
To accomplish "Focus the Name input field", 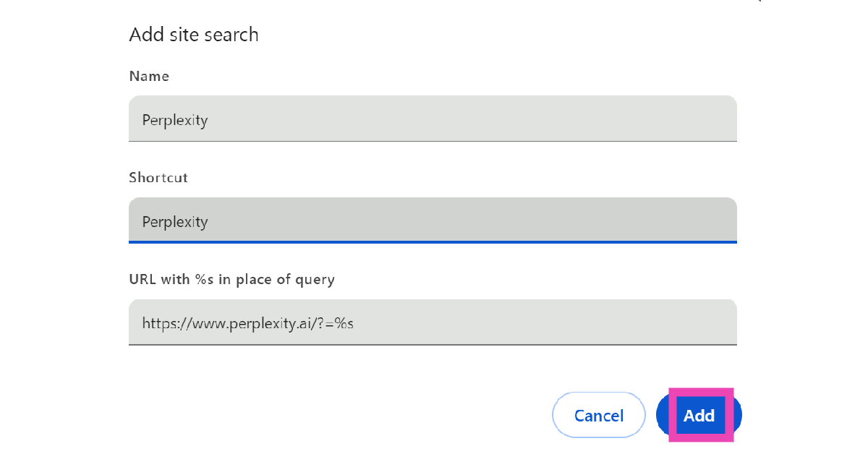I will [433, 119].
